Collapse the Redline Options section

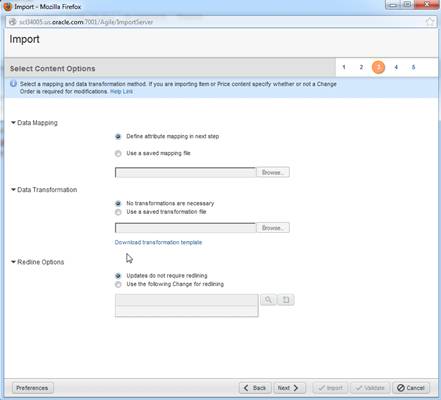pyautogui.click(x=13, y=262)
